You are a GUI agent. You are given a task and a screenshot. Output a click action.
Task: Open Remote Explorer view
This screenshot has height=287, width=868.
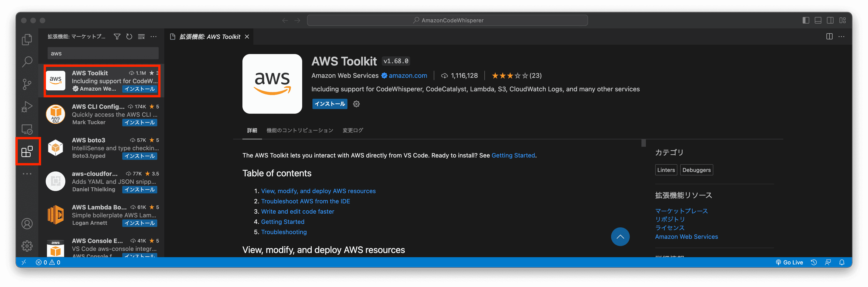(27, 129)
